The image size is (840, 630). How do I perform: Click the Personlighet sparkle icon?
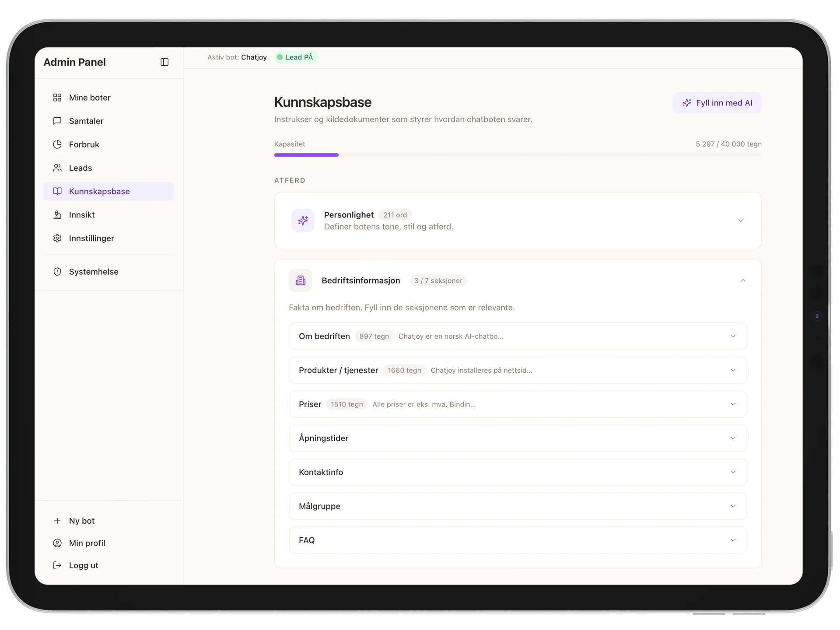click(303, 220)
